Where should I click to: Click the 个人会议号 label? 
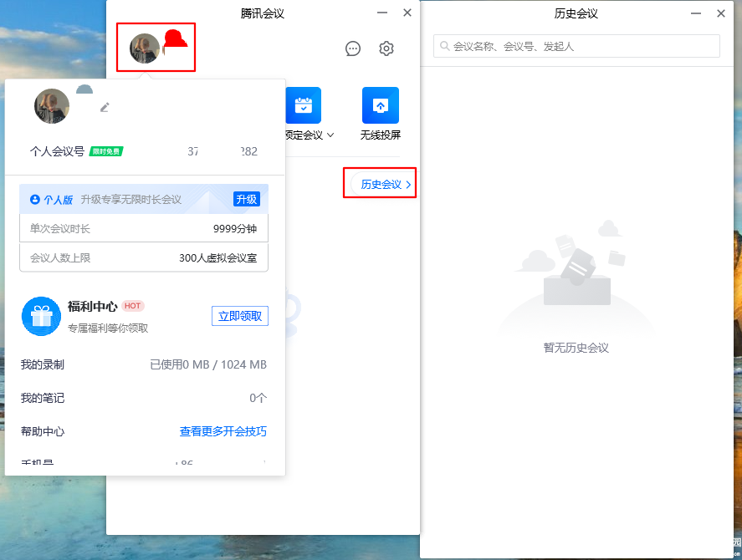[57, 151]
